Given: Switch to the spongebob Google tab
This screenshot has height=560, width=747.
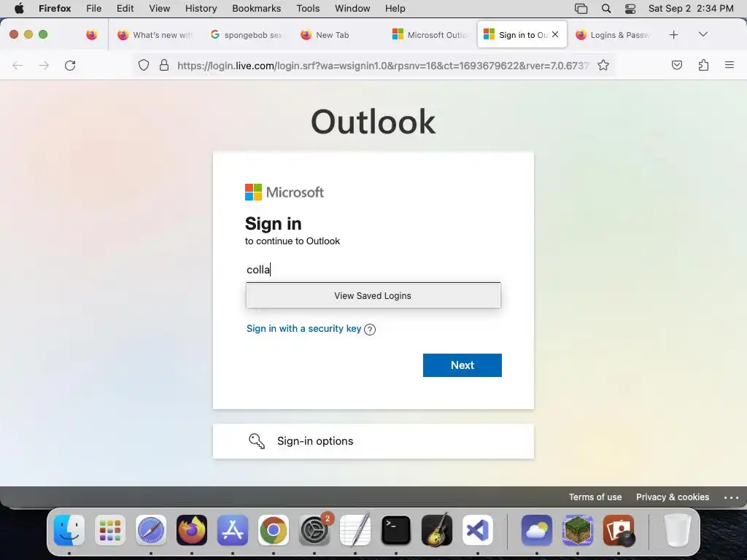Looking at the screenshot, I should (247, 35).
